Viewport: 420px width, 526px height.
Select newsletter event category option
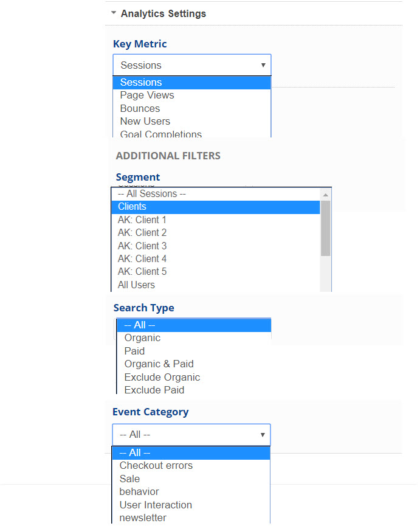tap(143, 518)
